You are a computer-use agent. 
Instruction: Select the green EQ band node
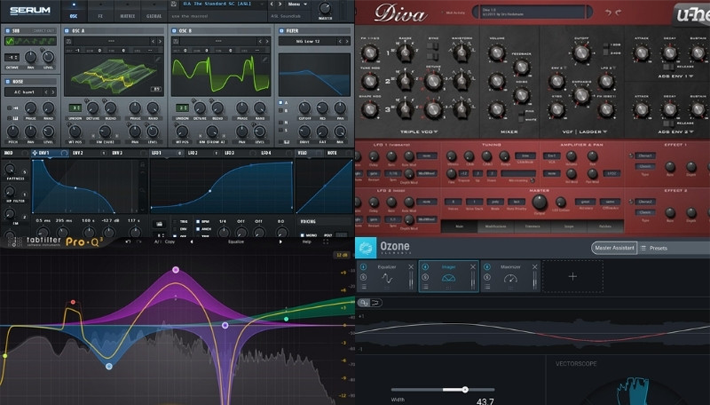286,319
